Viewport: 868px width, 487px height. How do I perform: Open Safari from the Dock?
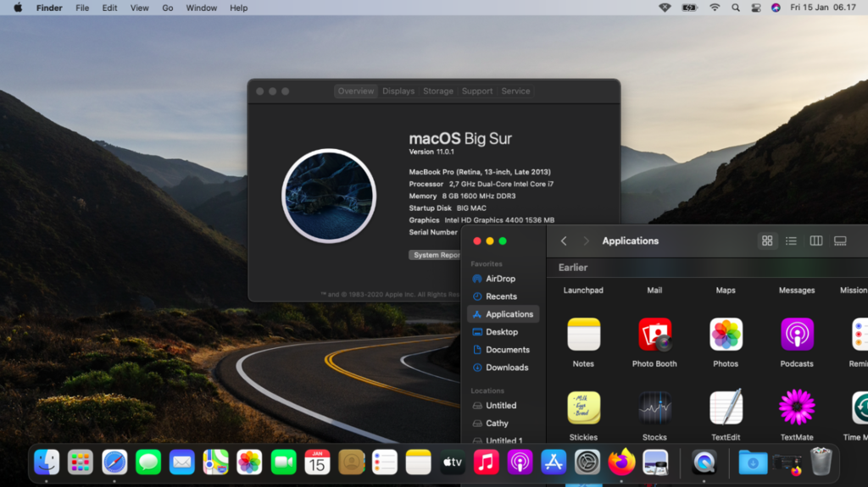(x=114, y=462)
